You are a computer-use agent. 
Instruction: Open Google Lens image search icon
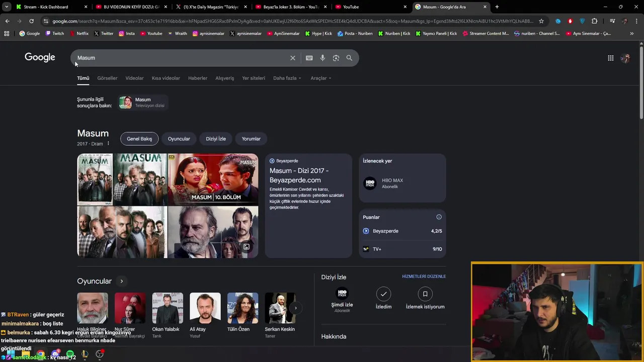pyautogui.click(x=336, y=58)
